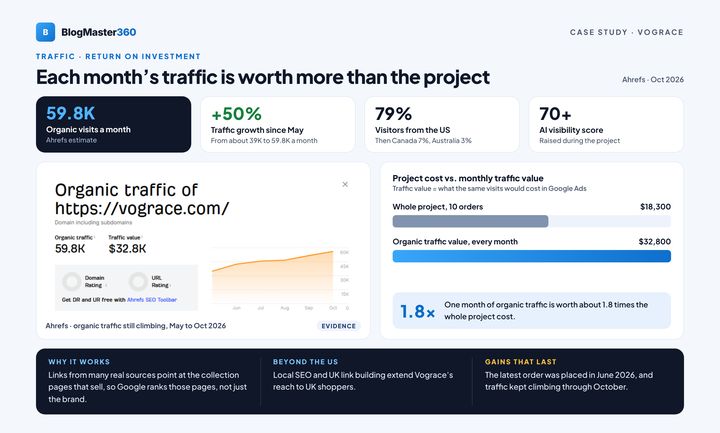Click the URL Rating ring icon
720x433 pixels.
[x=138, y=281]
